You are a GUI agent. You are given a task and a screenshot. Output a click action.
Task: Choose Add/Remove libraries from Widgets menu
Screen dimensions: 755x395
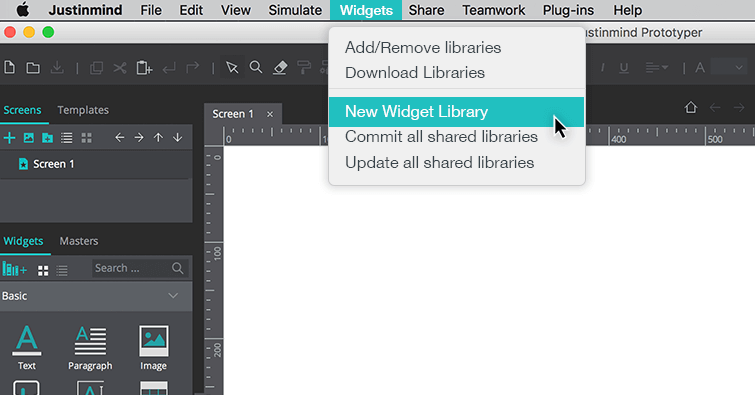(x=423, y=48)
